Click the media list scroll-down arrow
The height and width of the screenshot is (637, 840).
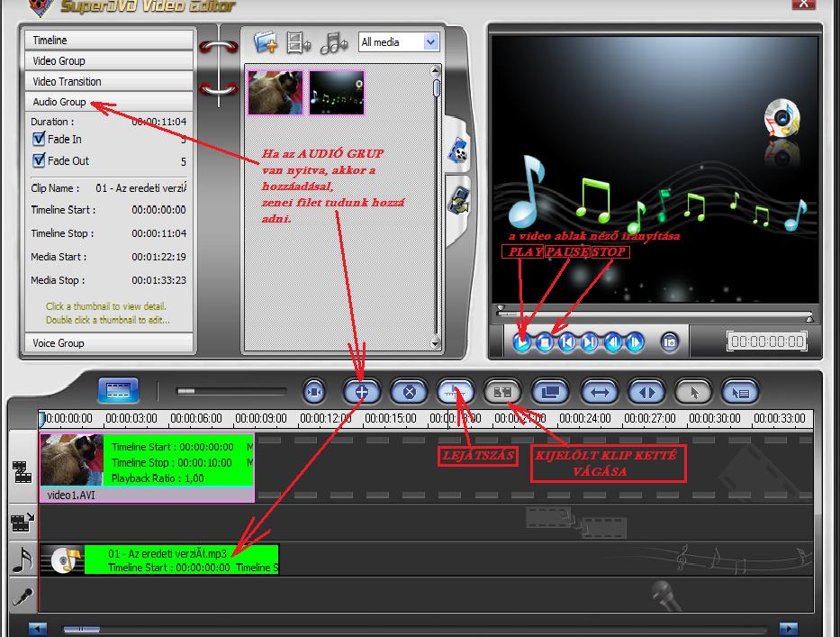click(x=435, y=343)
